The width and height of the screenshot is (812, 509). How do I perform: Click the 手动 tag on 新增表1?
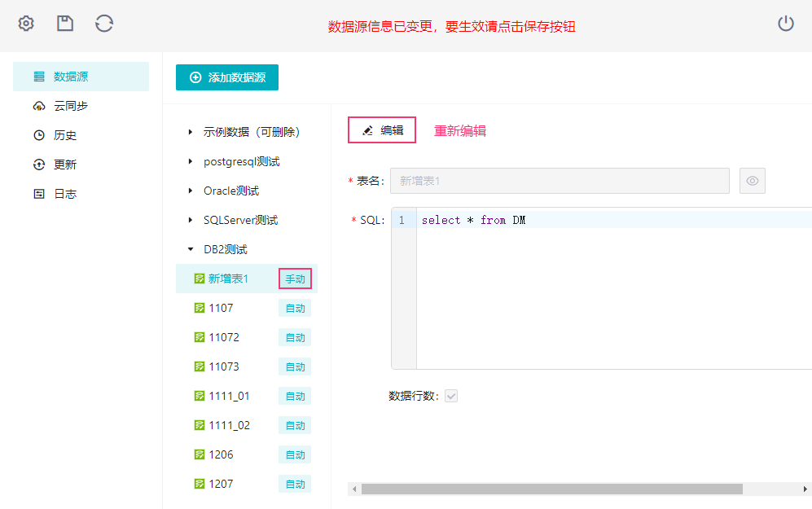click(x=295, y=279)
